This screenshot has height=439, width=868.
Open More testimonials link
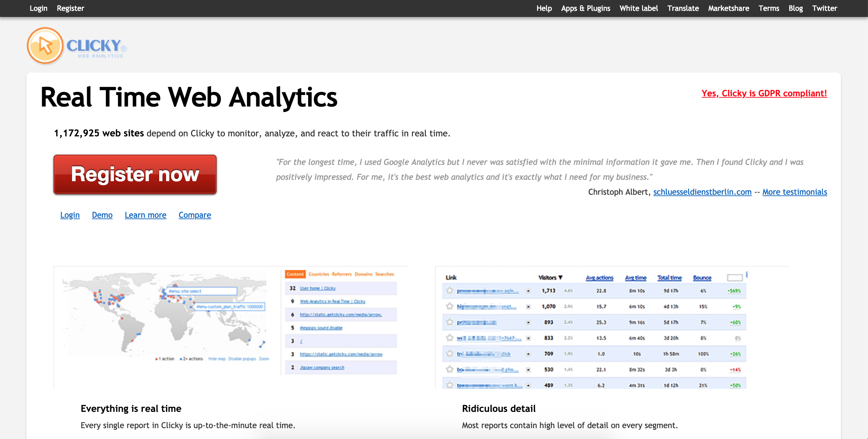(795, 192)
